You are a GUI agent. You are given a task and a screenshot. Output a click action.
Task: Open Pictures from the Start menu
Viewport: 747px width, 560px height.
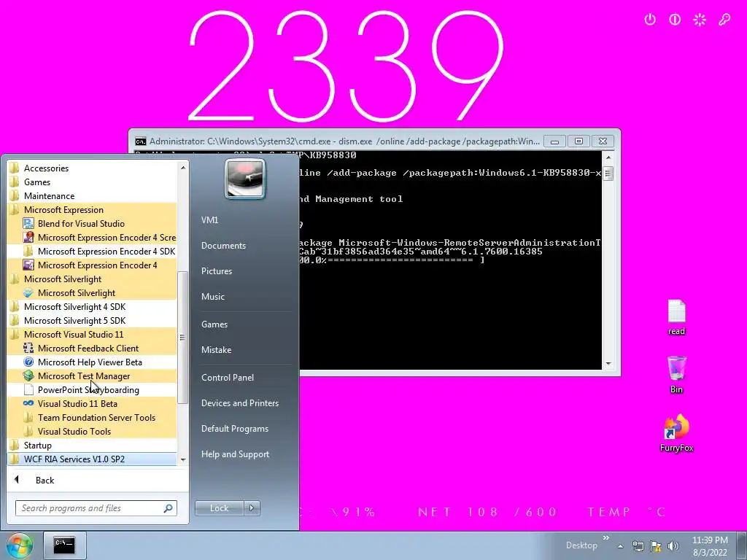[x=216, y=271]
